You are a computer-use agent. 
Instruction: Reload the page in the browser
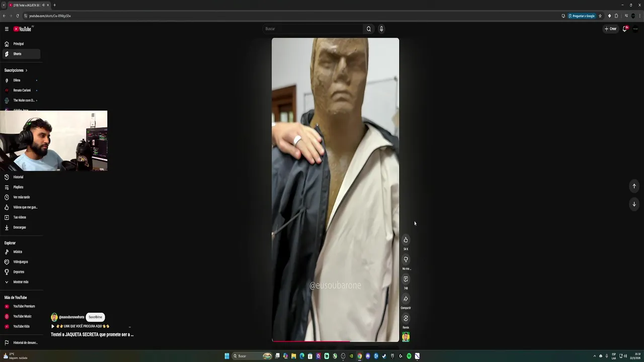coord(19,16)
